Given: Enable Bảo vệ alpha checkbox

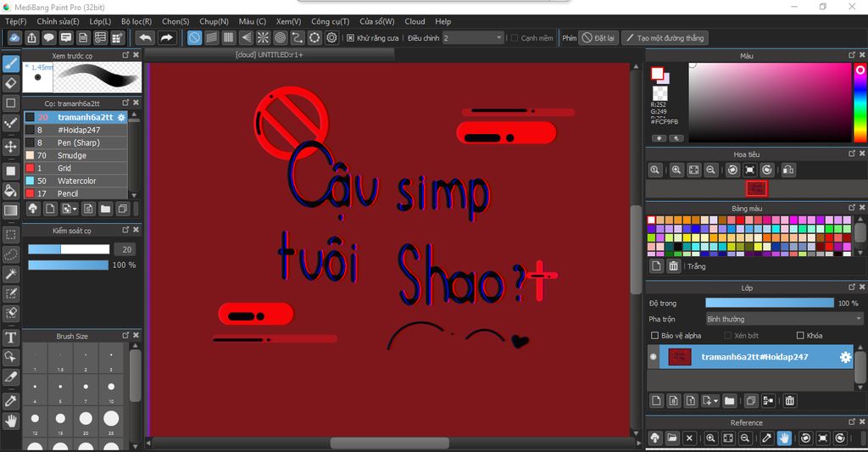Looking at the screenshot, I should tap(655, 336).
